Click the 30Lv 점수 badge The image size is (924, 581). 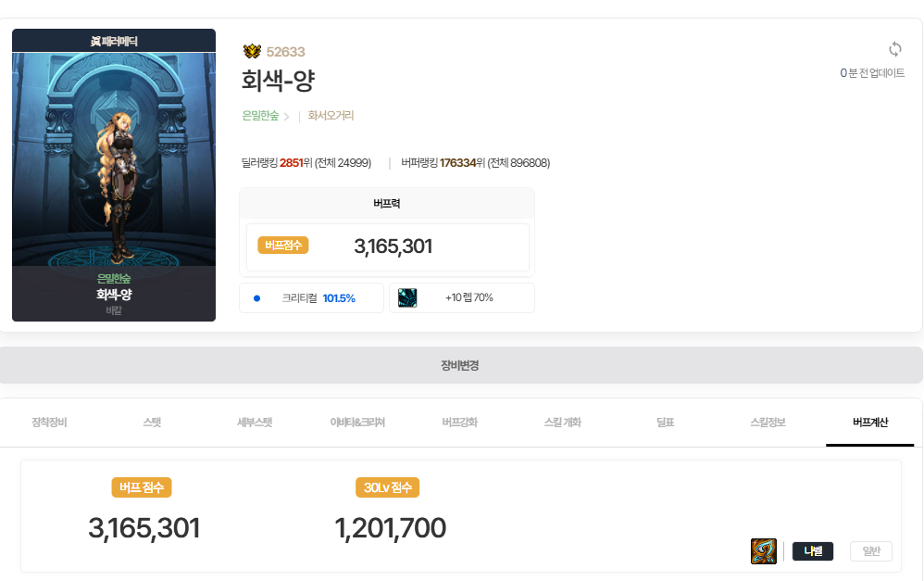(387, 487)
